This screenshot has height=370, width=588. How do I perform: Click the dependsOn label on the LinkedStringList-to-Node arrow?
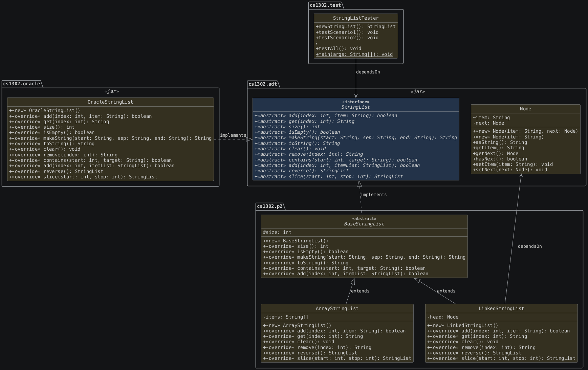pyautogui.click(x=530, y=246)
